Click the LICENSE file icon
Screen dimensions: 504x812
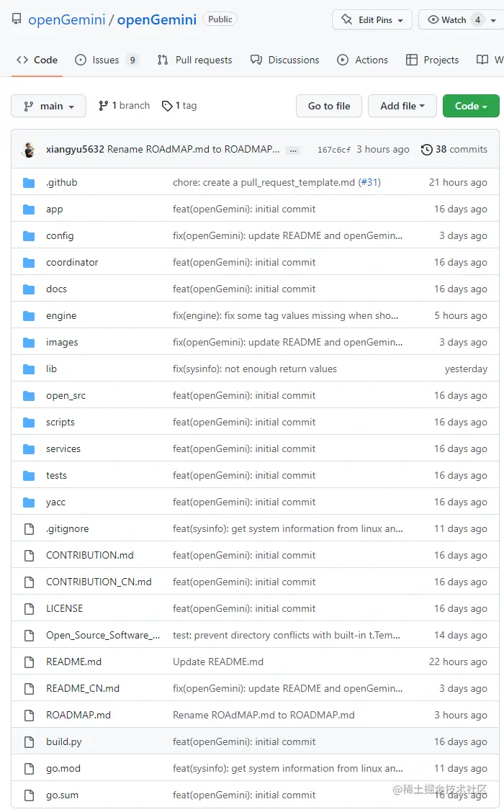(x=29, y=608)
